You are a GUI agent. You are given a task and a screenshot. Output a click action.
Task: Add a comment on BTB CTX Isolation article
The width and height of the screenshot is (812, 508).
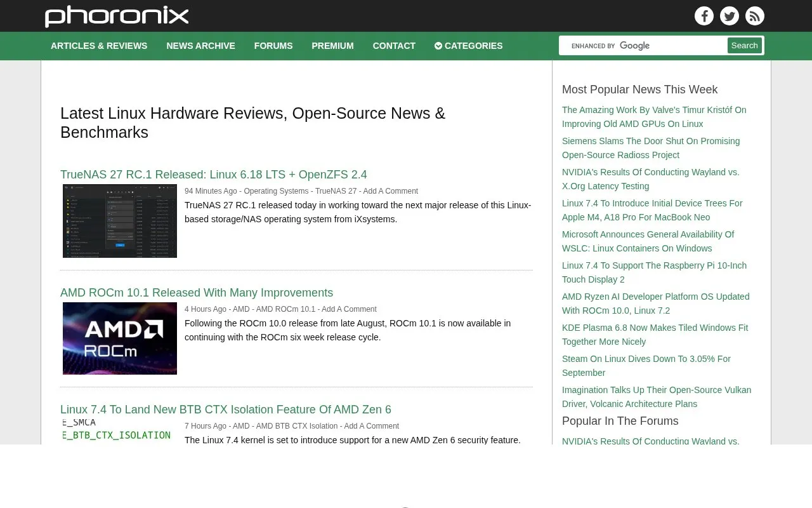pos(372,426)
